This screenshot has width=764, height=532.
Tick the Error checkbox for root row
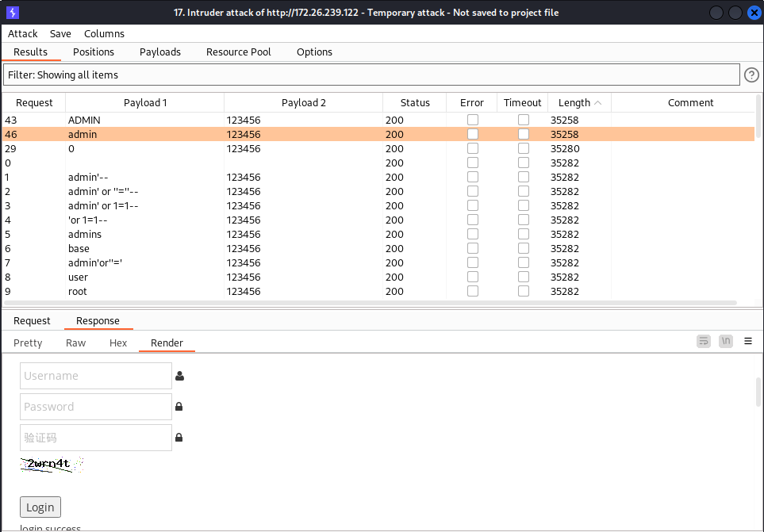473,291
